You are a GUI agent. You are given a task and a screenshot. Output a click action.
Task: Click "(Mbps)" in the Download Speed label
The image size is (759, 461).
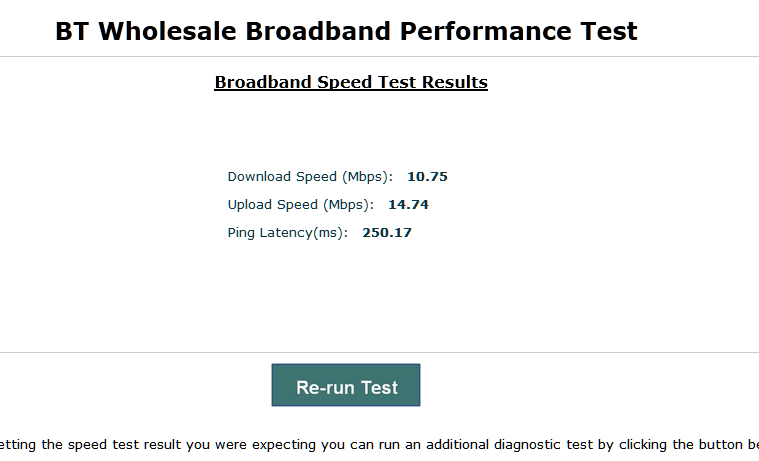coord(367,177)
